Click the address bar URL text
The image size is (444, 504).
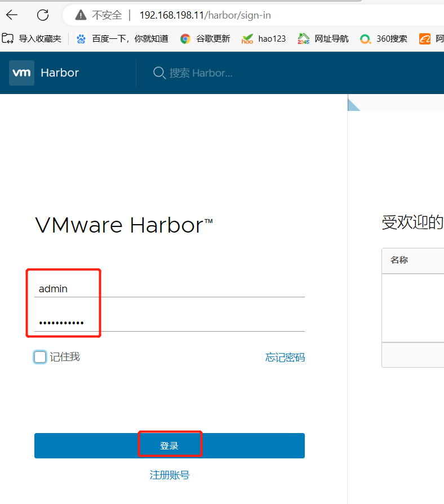click(x=205, y=15)
